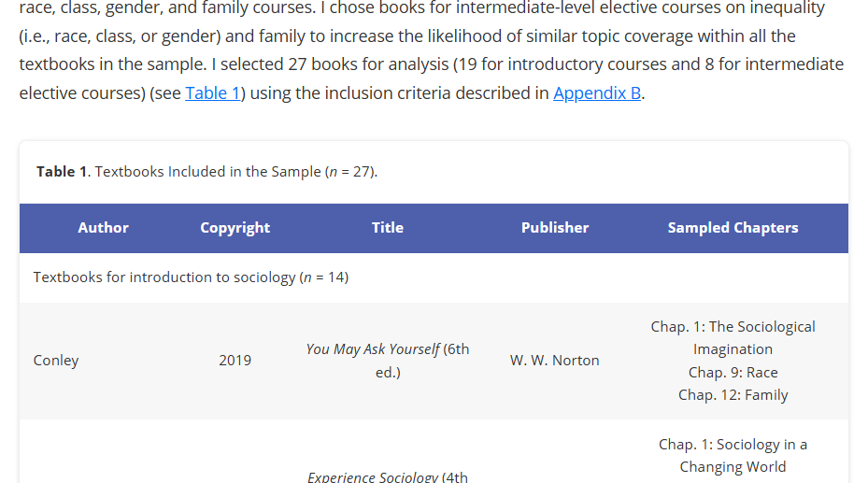Click Chap. 1: Sociology in a Changing World
This screenshot has width=868, height=483.
tap(733, 456)
